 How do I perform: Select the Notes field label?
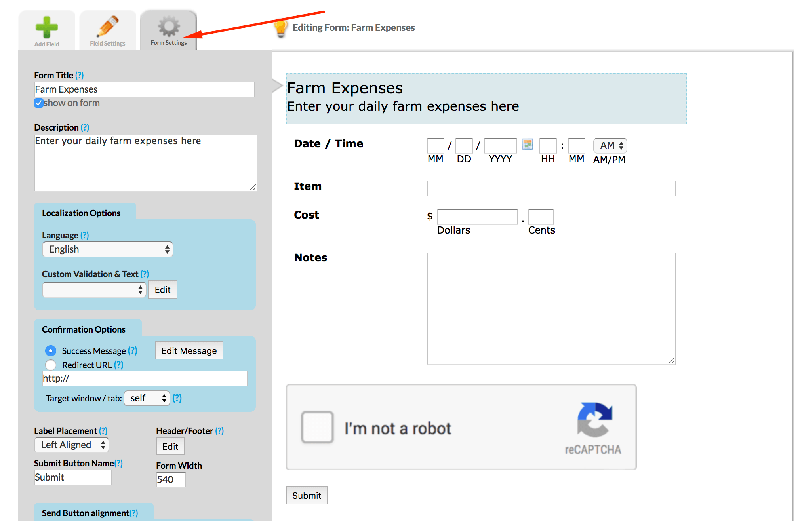click(311, 257)
